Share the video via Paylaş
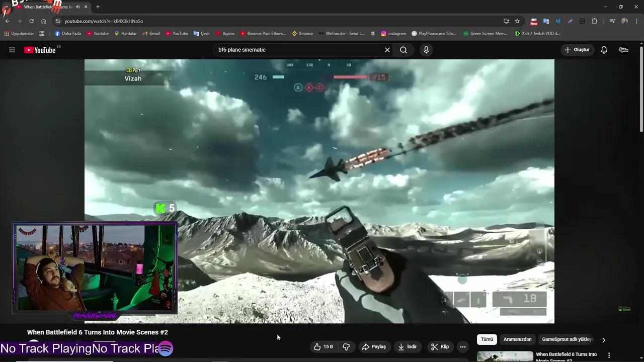Screen dimensions: 644x362 click(374, 347)
